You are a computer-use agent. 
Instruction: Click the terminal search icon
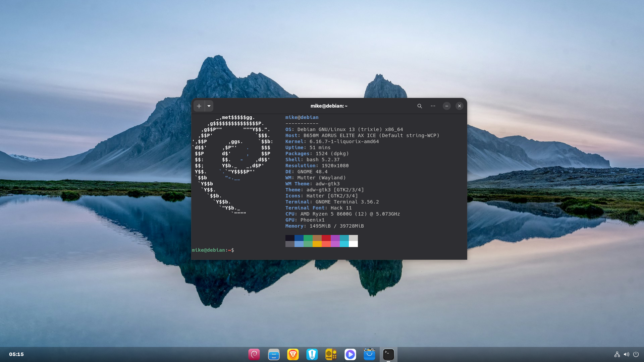419,106
